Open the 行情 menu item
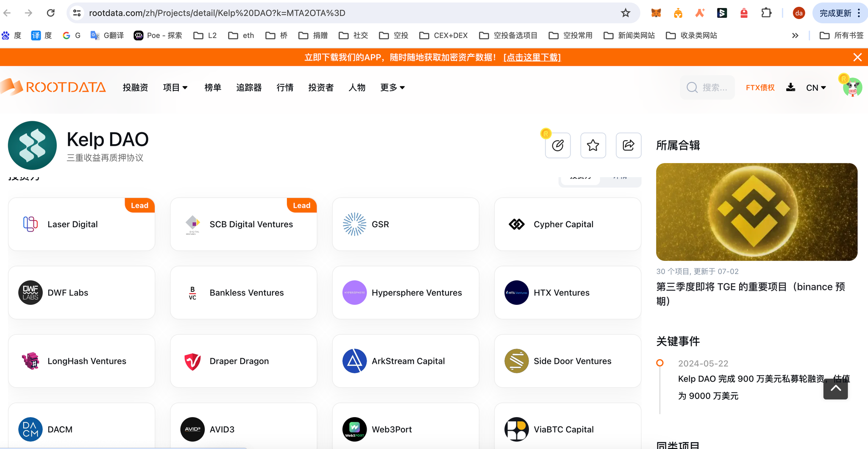The width and height of the screenshot is (868, 449). pos(284,87)
